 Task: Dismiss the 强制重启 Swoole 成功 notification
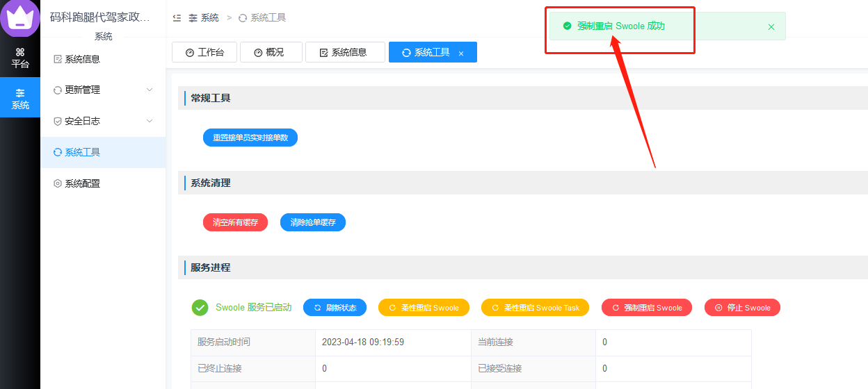(771, 26)
